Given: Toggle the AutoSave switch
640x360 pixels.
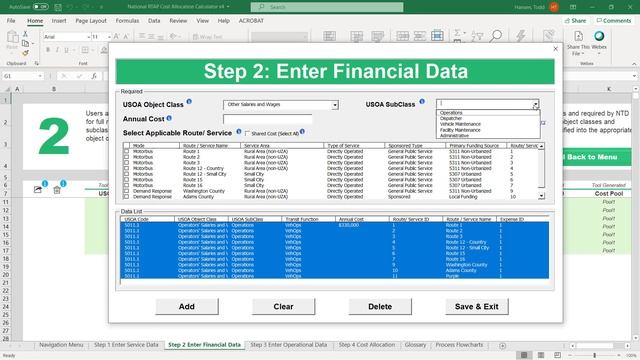Looking at the screenshot, I should 40,7.
